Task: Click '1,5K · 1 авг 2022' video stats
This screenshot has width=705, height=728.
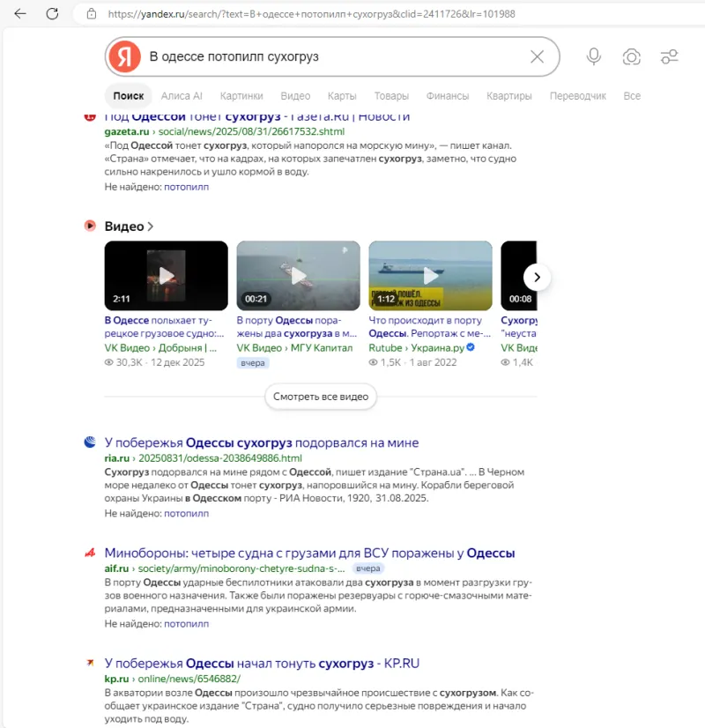Action: (413, 362)
